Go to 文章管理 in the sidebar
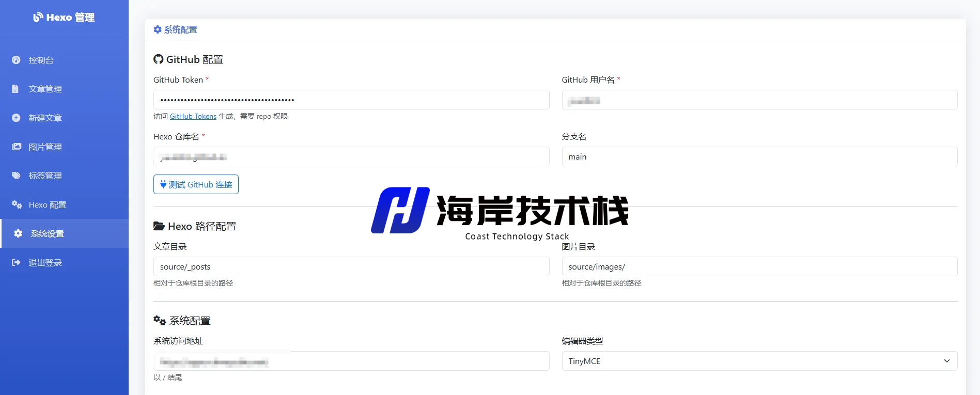980x395 pixels. pyautogui.click(x=64, y=89)
